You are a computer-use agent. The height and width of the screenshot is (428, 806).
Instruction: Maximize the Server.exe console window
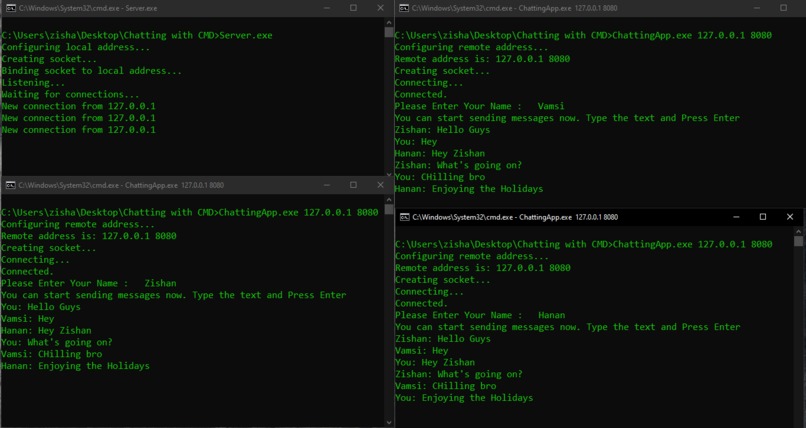pyautogui.click(x=353, y=8)
